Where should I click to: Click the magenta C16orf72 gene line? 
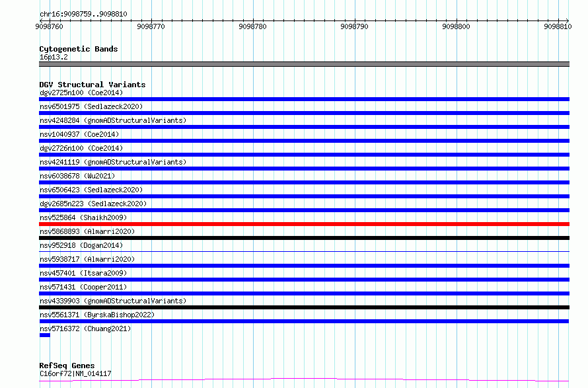[304, 380]
